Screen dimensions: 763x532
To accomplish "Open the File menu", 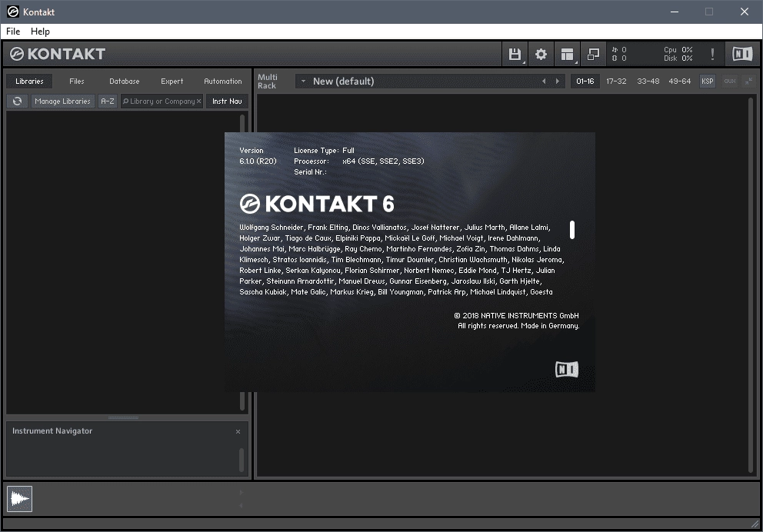I will coord(13,31).
